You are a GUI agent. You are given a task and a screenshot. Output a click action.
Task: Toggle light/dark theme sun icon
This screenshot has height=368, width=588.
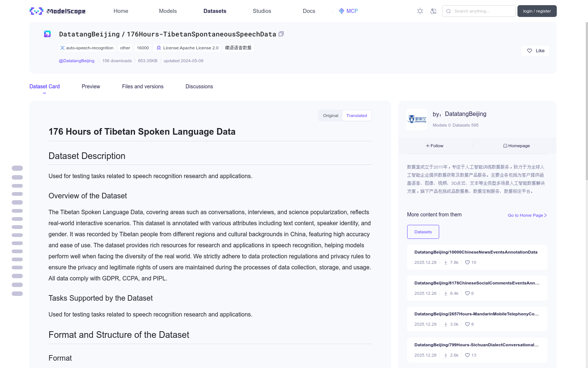(x=420, y=11)
